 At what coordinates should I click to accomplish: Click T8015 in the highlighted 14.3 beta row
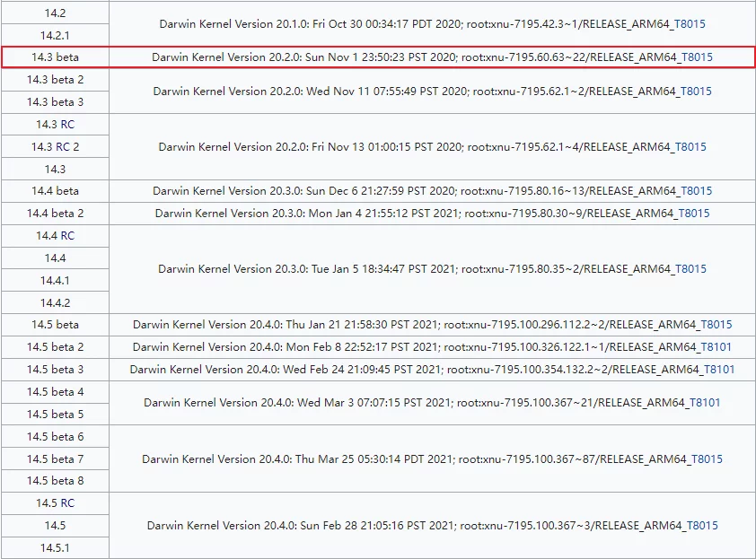tap(697, 57)
